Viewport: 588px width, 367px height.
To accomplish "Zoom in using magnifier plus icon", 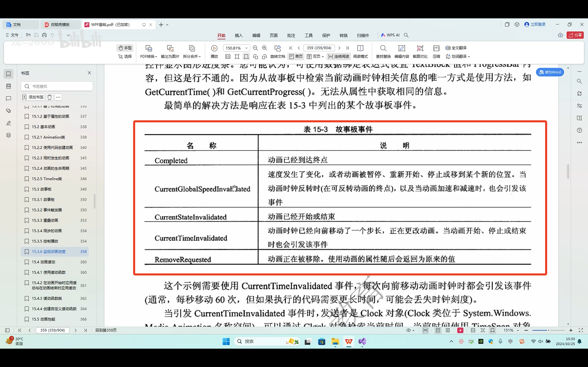I will [265, 48].
